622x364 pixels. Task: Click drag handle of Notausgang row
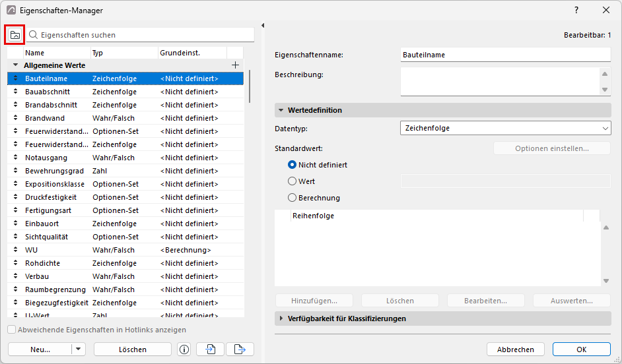pyautogui.click(x=15, y=158)
